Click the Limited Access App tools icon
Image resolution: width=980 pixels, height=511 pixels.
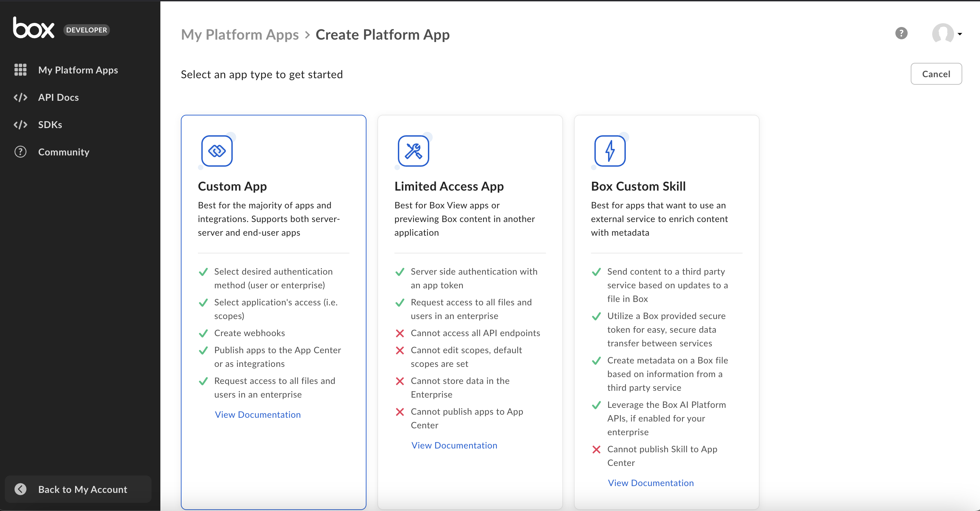[413, 151]
